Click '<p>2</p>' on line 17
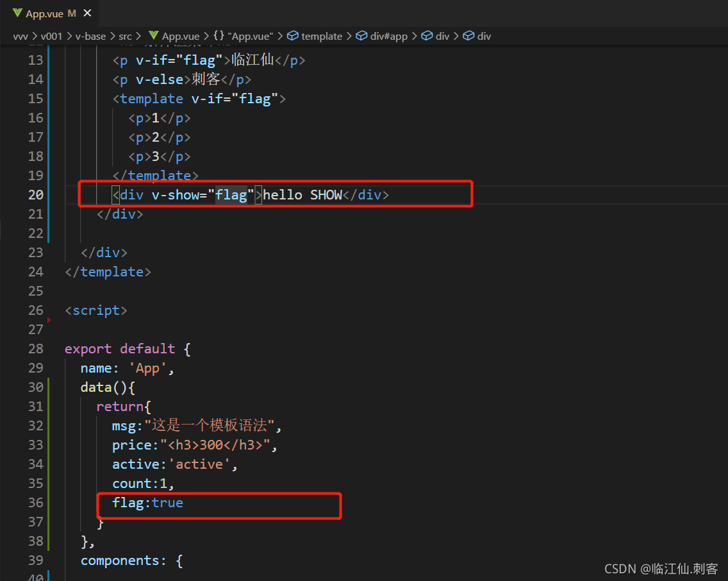 159,137
